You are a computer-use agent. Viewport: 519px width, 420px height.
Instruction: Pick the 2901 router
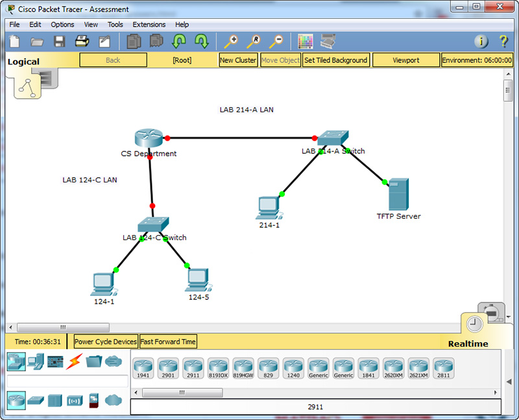tap(168, 368)
